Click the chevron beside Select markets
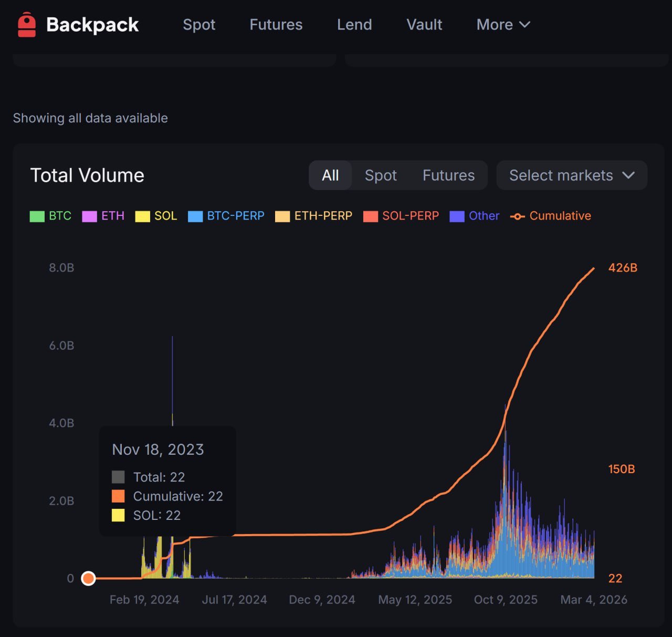 click(x=628, y=175)
